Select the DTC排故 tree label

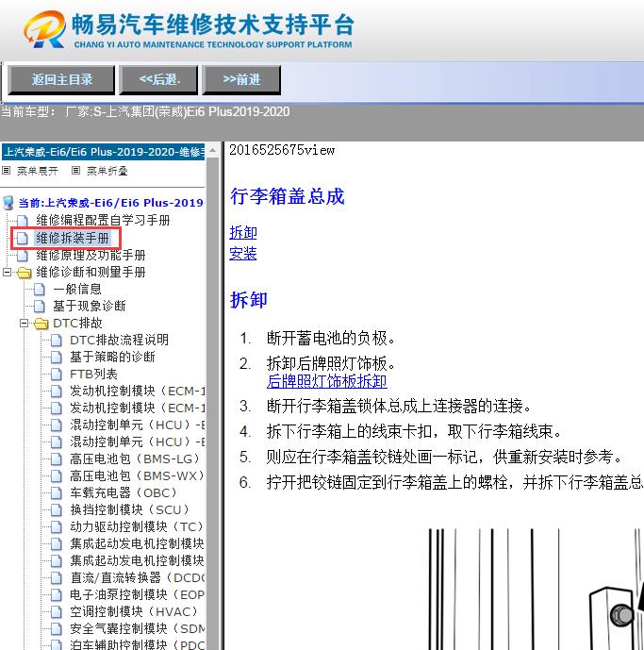pyautogui.click(x=77, y=323)
